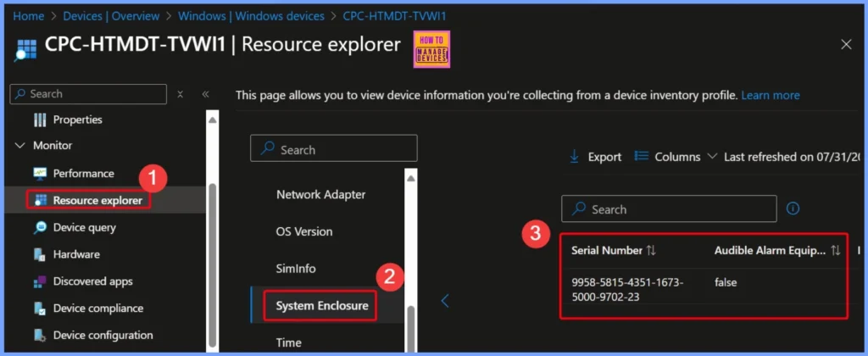Open the dropdown arrow after Columns
868x356 pixels.
click(711, 157)
